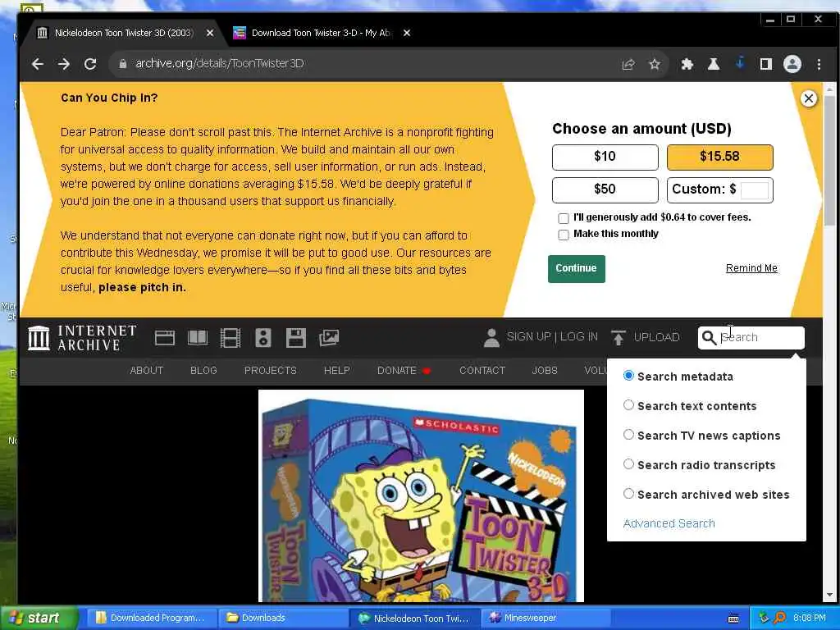Viewport: 840px width, 630px height.
Task: Open the JOBS nav item
Action: (545, 370)
